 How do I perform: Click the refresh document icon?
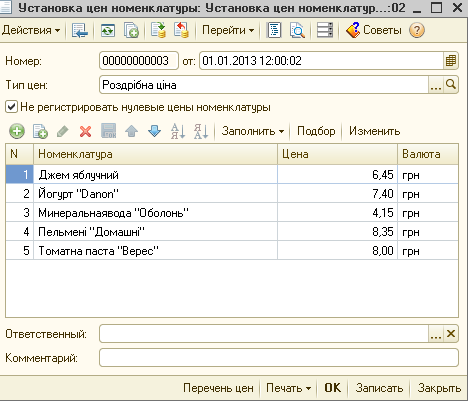coord(108,30)
